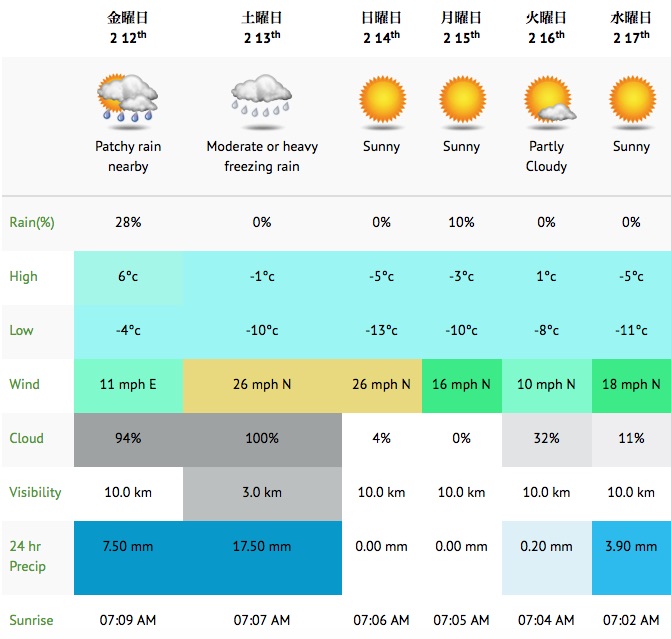This screenshot has height=639, width=671.
Task: Click the 6°c high temperature cell
Action: click(x=128, y=276)
